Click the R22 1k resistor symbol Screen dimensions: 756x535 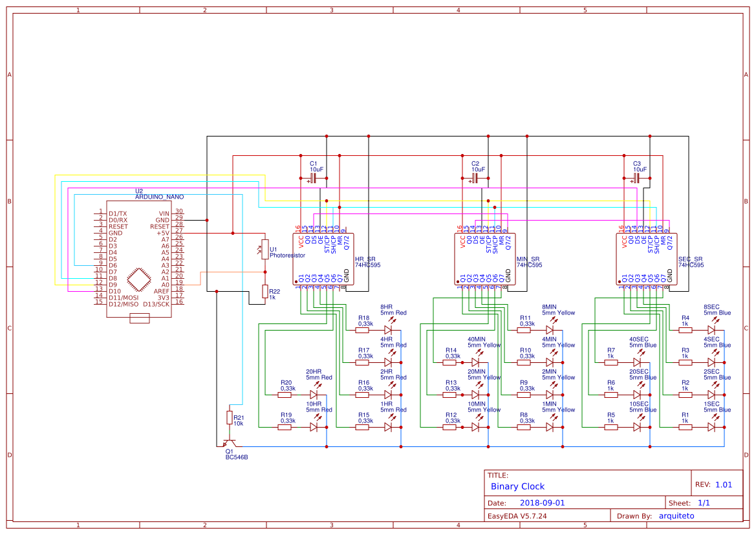tap(265, 291)
